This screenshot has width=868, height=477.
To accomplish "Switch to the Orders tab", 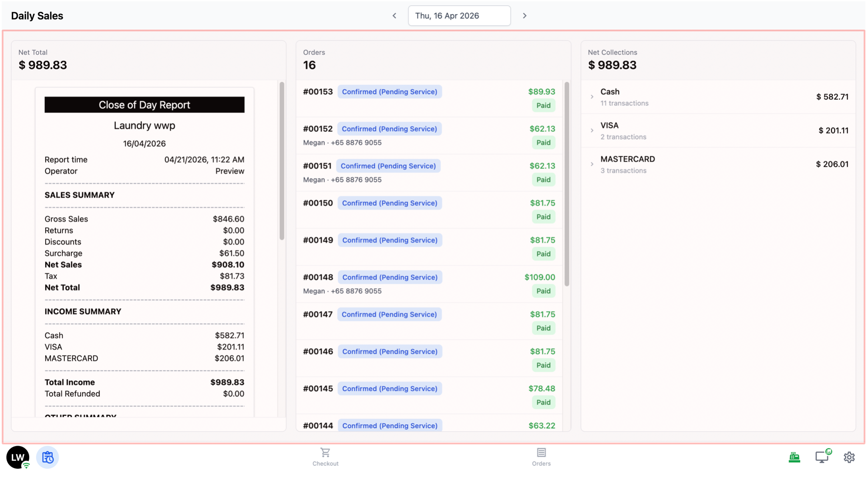I will click(541, 457).
